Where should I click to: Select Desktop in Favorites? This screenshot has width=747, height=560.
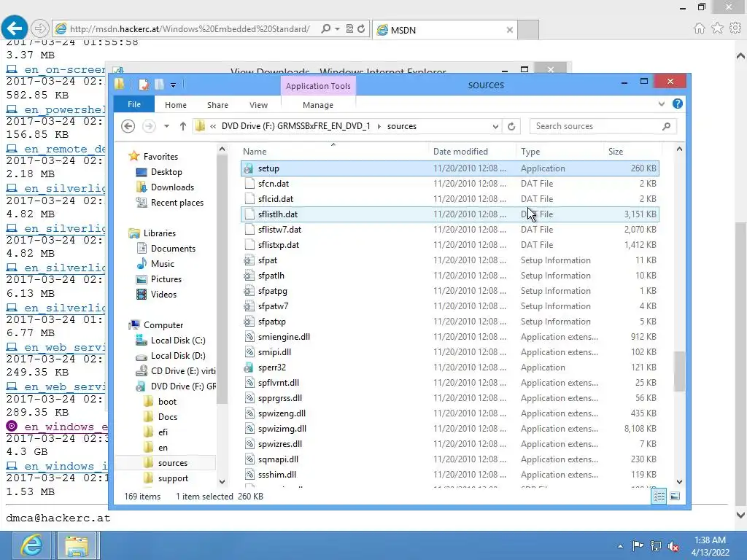tap(166, 172)
